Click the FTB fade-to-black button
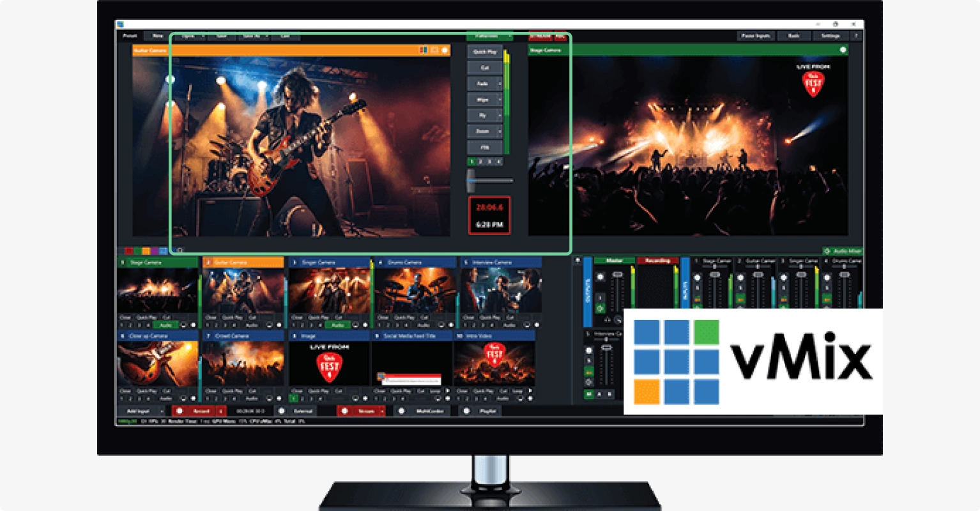 click(x=484, y=148)
